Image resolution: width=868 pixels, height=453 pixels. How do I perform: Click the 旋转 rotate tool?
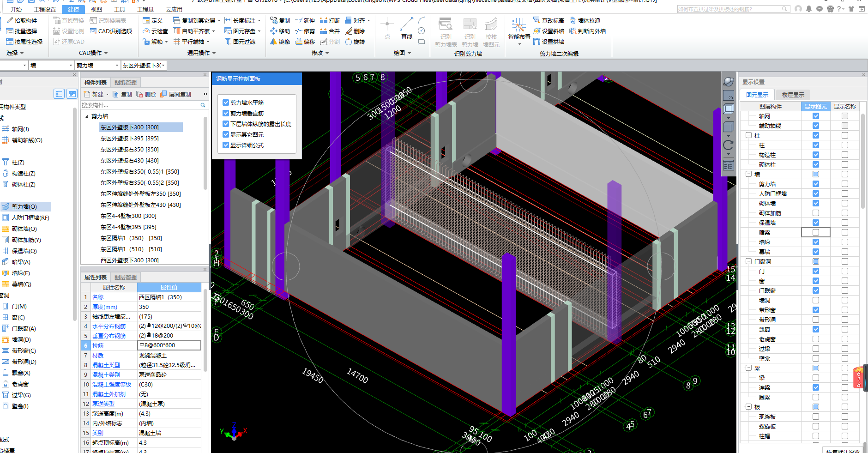click(x=355, y=42)
